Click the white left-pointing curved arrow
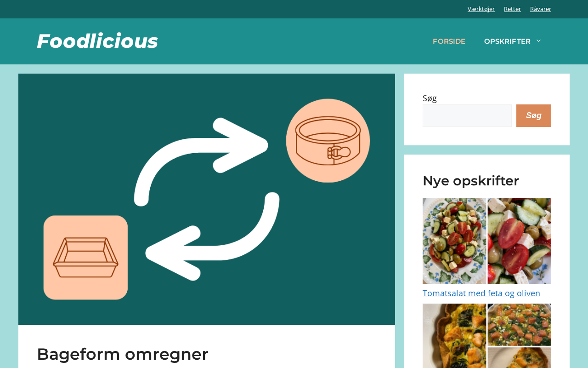588x368 pixels. pos(213,236)
